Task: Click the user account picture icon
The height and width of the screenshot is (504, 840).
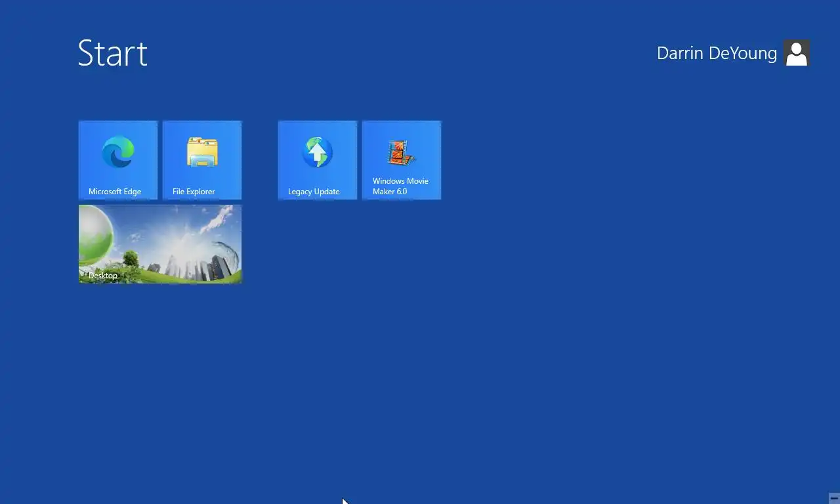Action: point(797,53)
